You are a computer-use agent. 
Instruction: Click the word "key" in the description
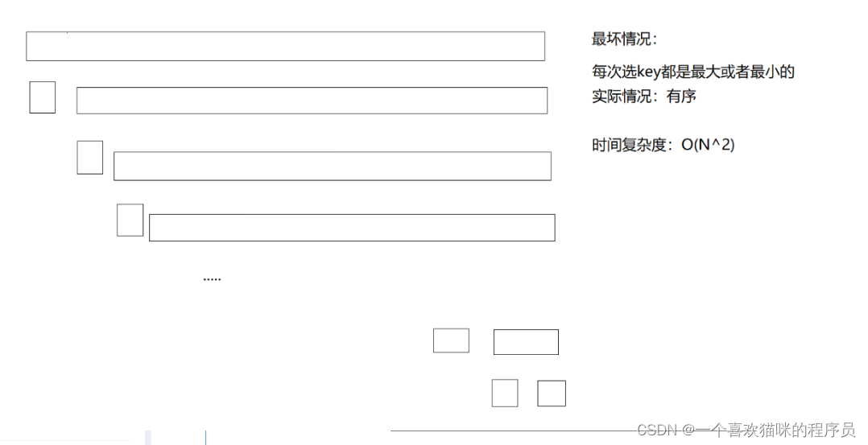tap(648, 72)
